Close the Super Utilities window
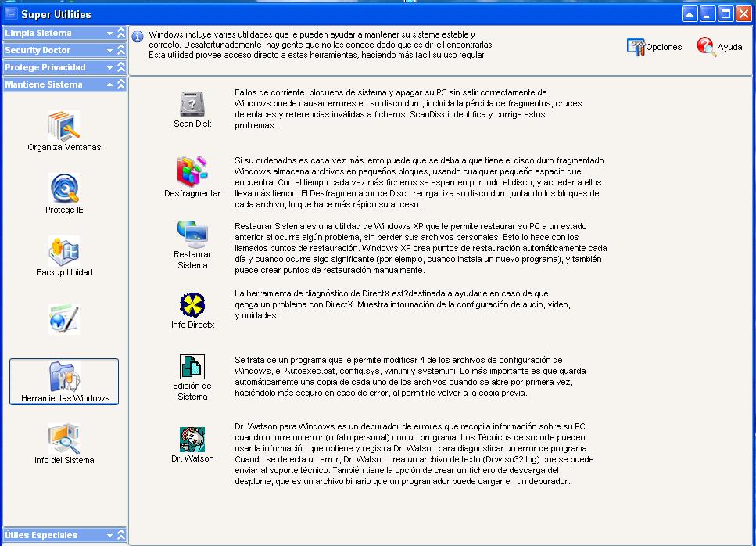This screenshot has width=756, height=546. [743, 14]
